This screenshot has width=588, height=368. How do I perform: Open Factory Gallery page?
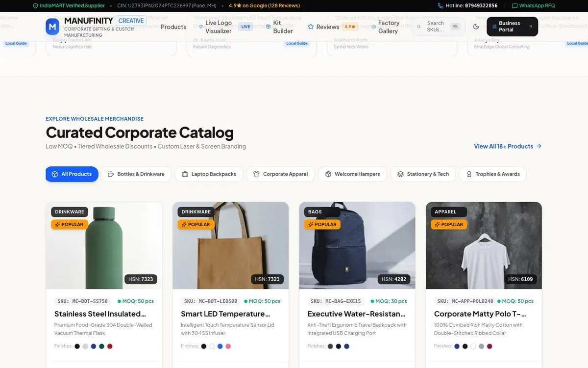pyautogui.click(x=389, y=27)
